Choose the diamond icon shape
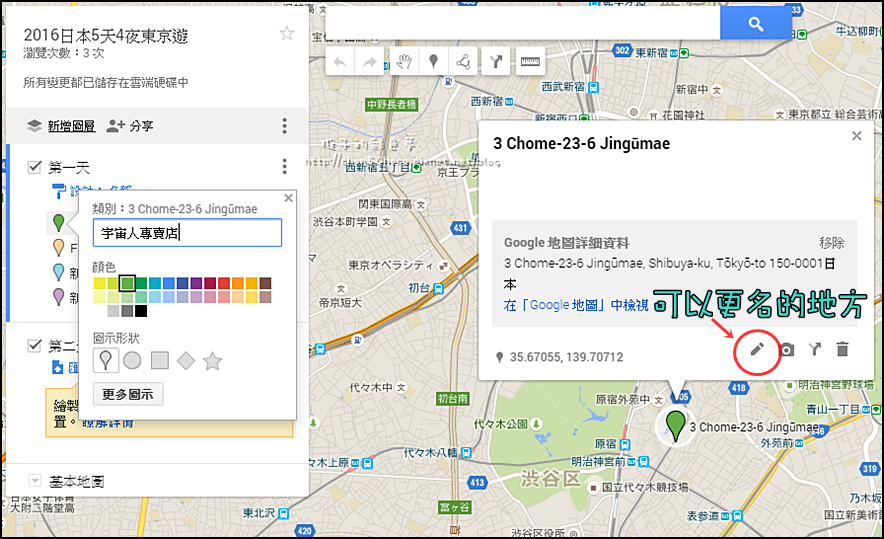Image resolution: width=884 pixels, height=539 pixels. [186, 360]
